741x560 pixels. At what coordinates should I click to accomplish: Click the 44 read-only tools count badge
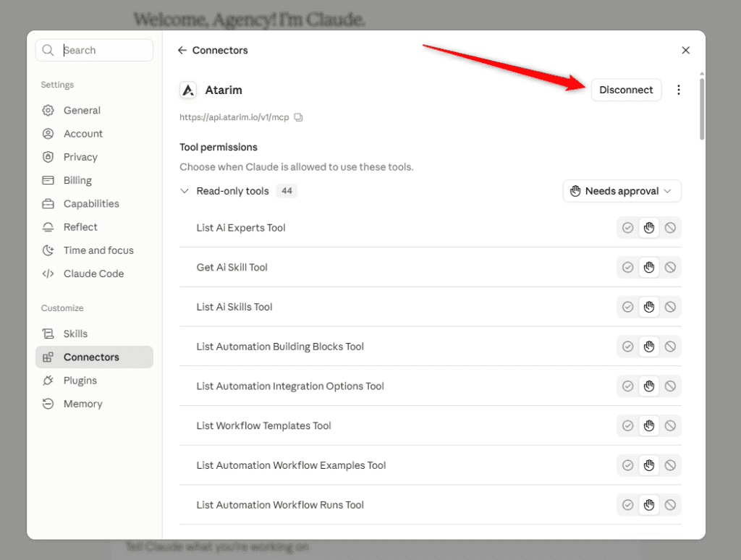click(287, 191)
